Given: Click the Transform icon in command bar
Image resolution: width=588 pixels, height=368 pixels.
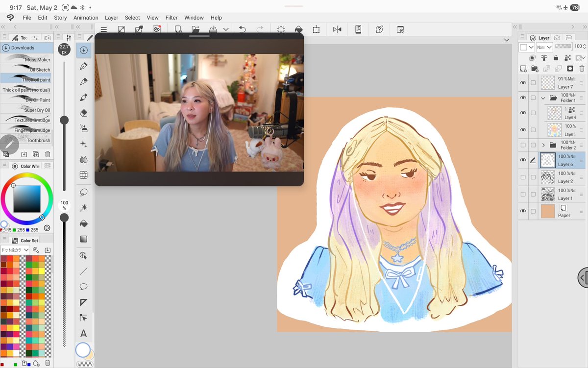Looking at the screenshot, I should tap(316, 29).
